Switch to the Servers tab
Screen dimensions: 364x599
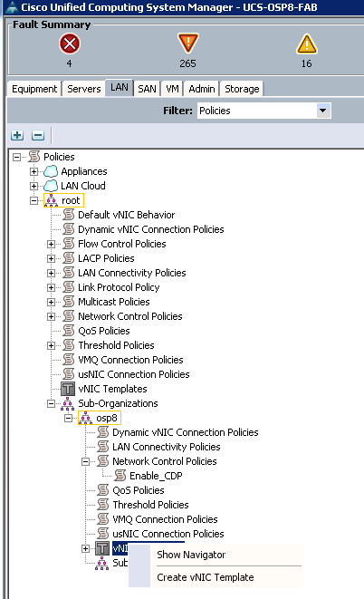tap(84, 89)
